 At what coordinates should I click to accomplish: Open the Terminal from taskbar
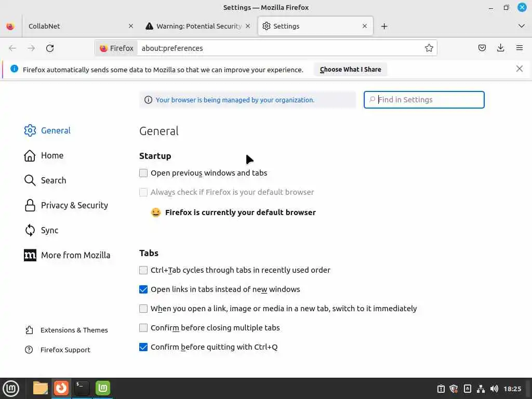(x=82, y=388)
